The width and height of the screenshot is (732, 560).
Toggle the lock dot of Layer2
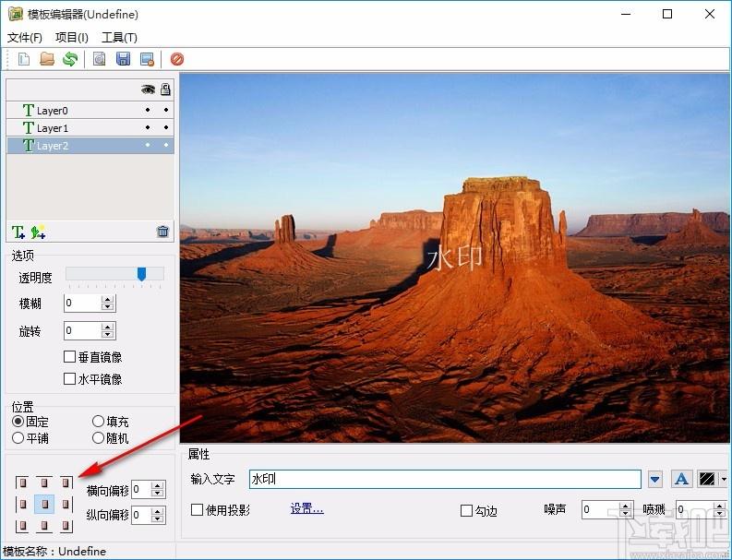[x=166, y=145]
